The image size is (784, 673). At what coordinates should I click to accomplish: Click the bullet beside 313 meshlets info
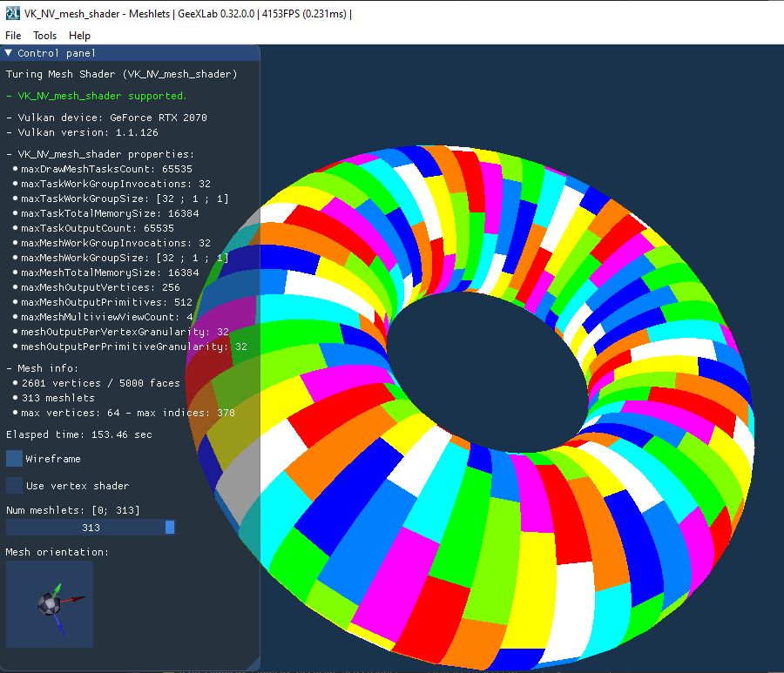tap(17, 398)
